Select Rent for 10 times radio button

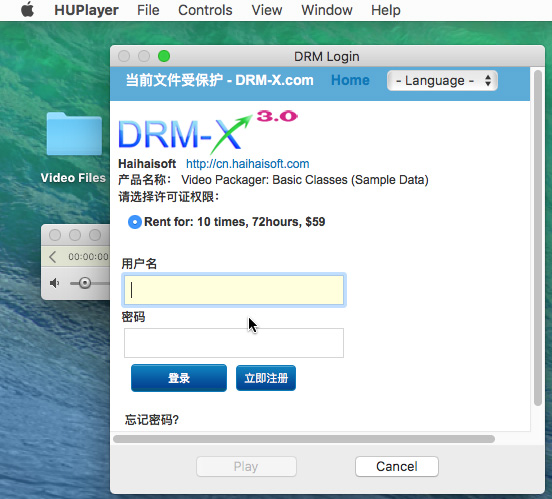click(134, 222)
